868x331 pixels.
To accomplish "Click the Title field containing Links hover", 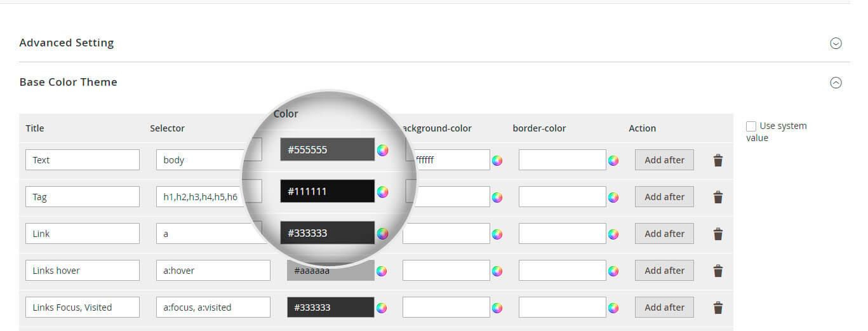I will coord(83,271).
